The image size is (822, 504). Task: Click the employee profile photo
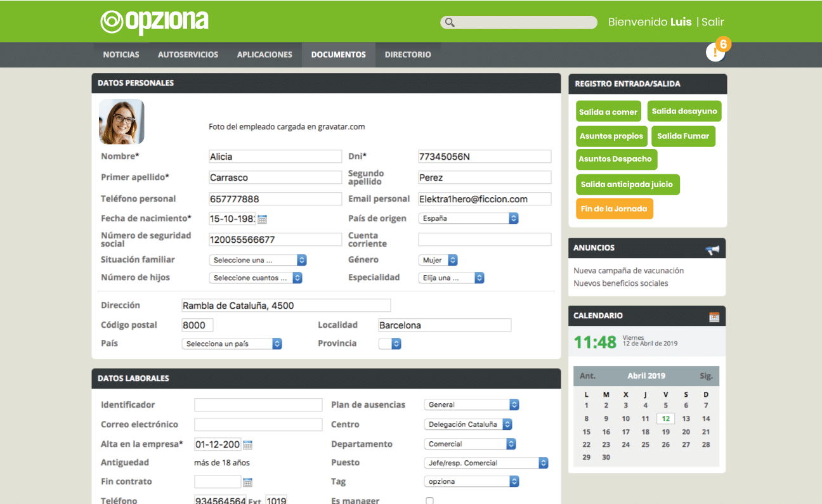pyautogui.click(x=122, y=122)
